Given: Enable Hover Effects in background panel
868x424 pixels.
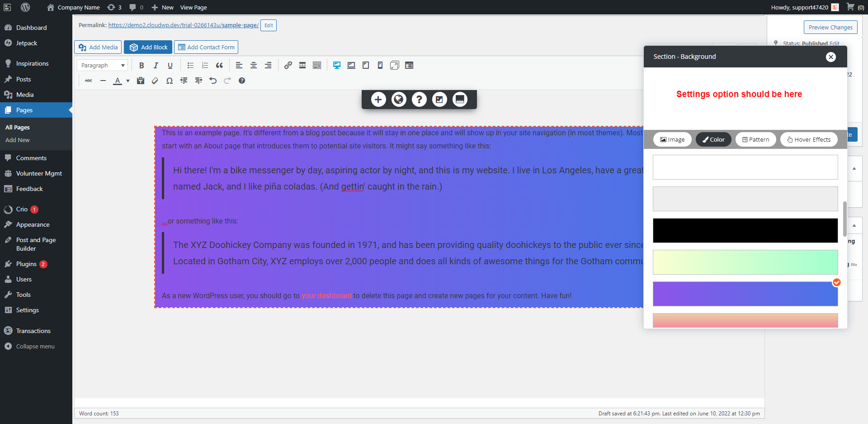Looking at the screenshot, I should [x=809, y=139].
